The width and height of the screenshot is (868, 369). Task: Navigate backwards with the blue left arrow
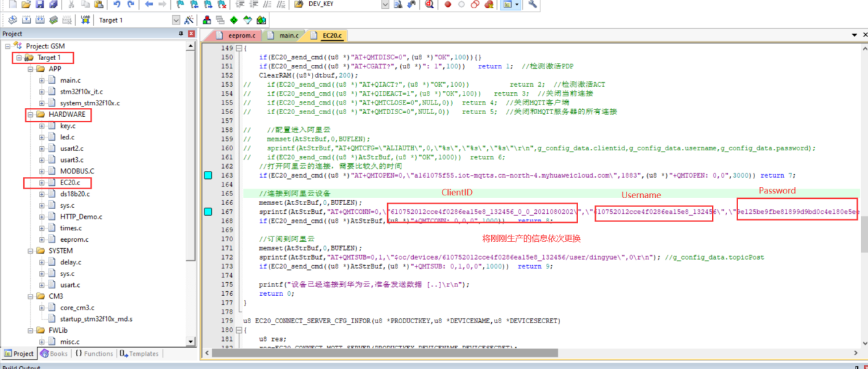click(149, 4)
